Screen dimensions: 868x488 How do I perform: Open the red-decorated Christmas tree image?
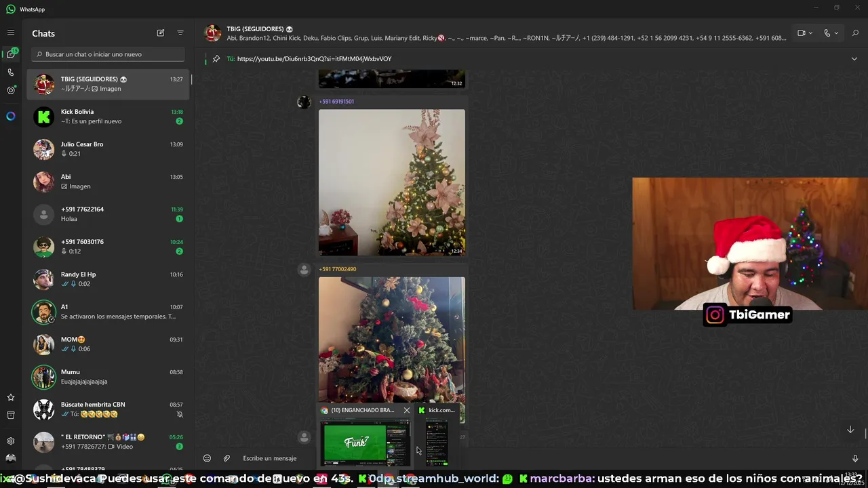(x=392, y=340)
